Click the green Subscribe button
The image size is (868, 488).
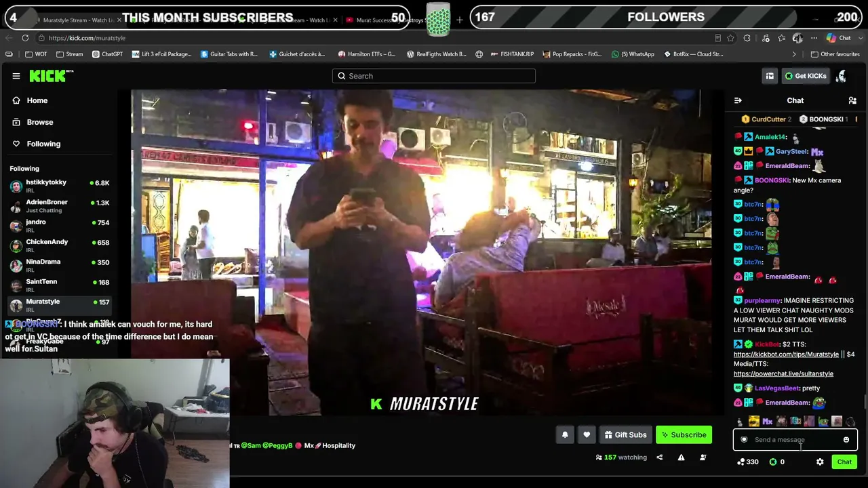tap(684, 435)
